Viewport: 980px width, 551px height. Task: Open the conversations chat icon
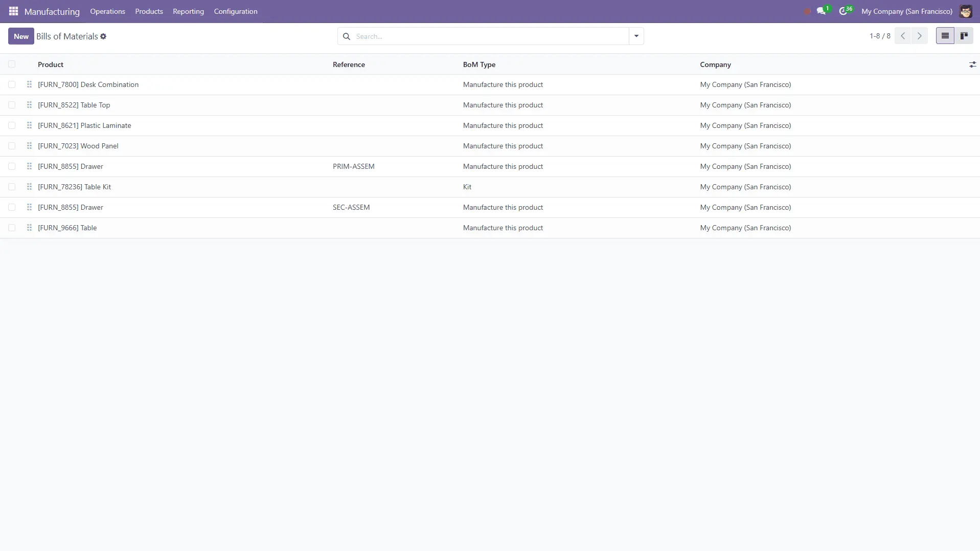821,11
